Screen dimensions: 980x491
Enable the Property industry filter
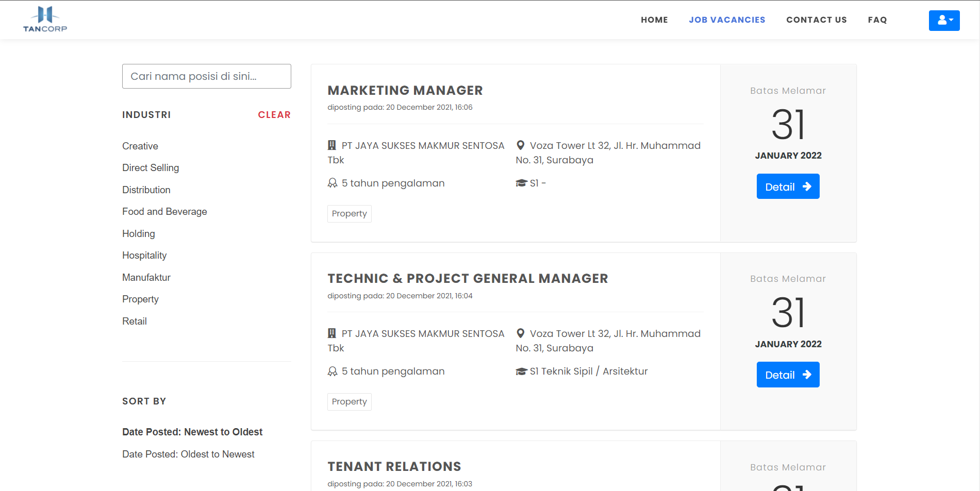[140, 299]
